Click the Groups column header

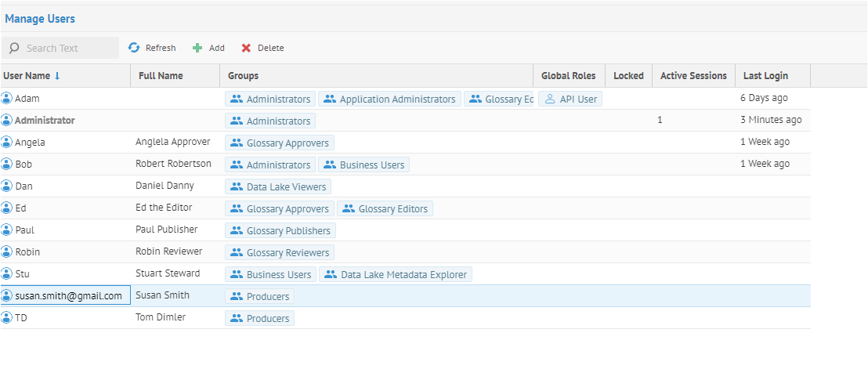pos(243,76)
